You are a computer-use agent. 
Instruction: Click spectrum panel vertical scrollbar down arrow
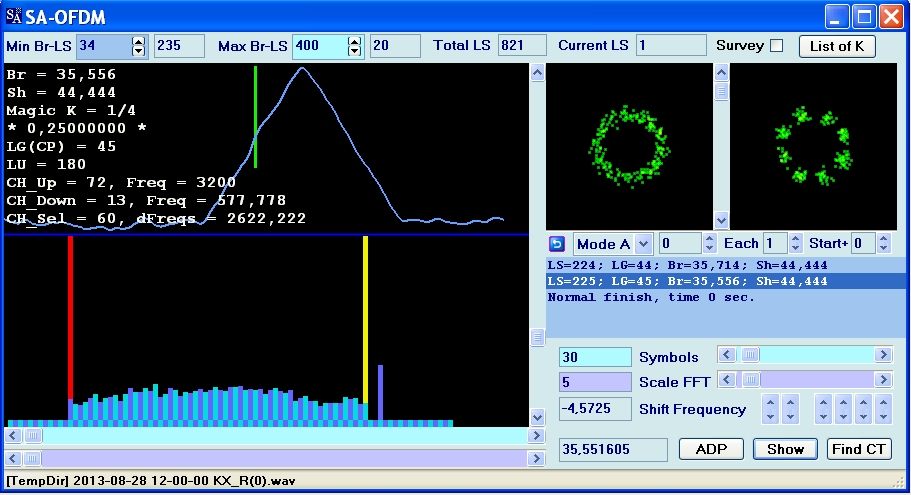coord(537,417)
